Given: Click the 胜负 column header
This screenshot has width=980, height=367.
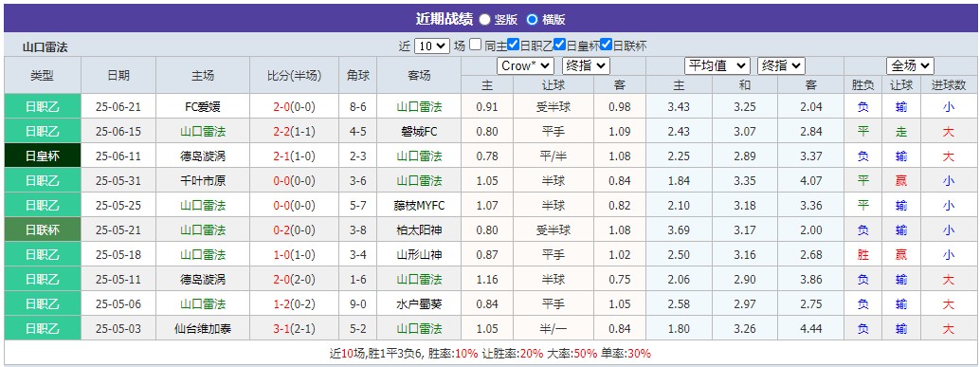Looking at the screenshot, I should (x=863, y=85).
